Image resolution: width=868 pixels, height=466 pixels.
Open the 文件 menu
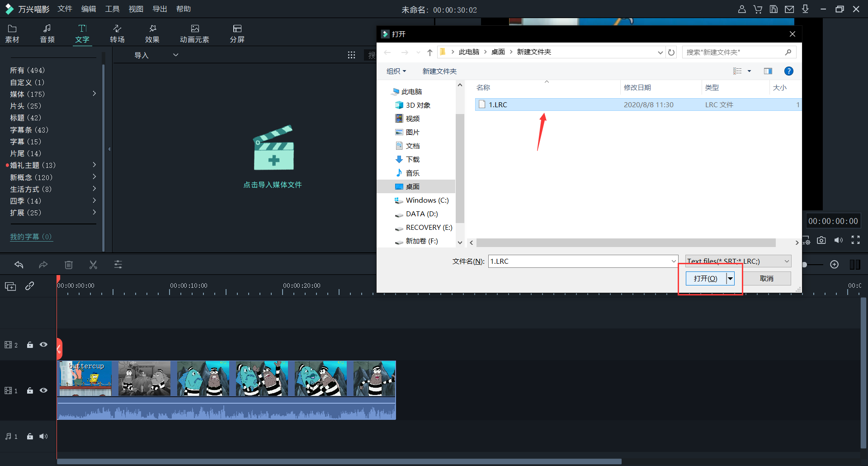[65, 9]
